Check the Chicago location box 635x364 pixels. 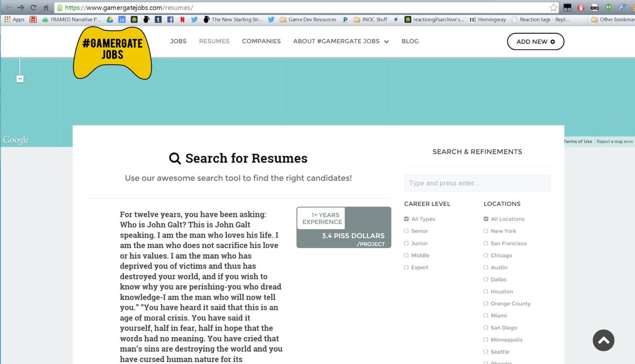coord(486,256)
